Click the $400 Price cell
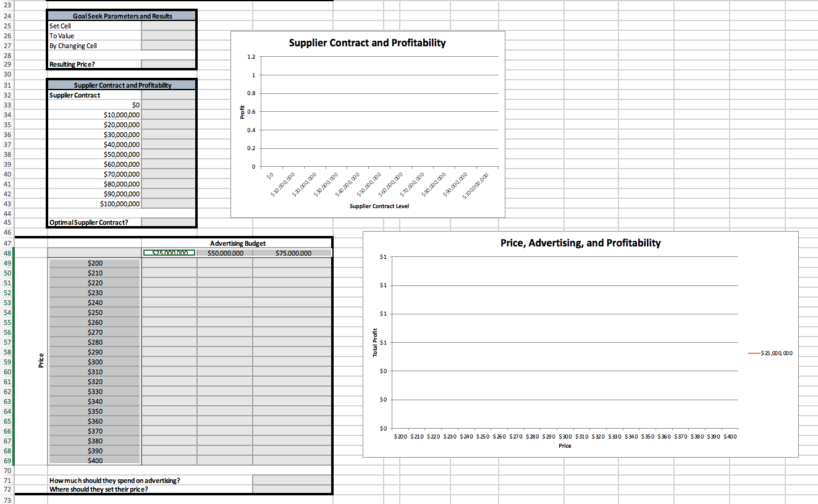818x504 pixels. coord(94,460)
